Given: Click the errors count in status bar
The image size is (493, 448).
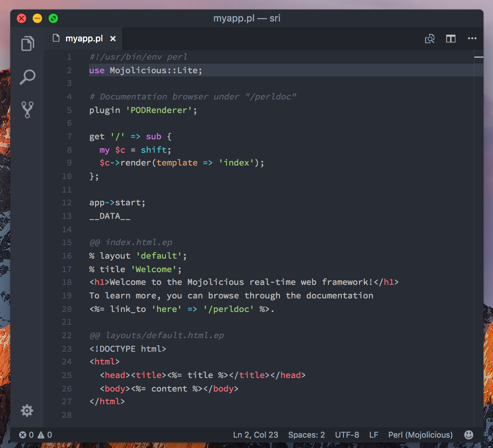Looking at the screenshot, I should click(26, 435).
